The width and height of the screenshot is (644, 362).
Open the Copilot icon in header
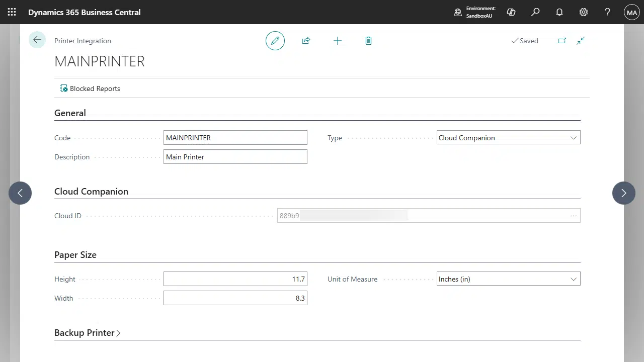click(511, 12)
